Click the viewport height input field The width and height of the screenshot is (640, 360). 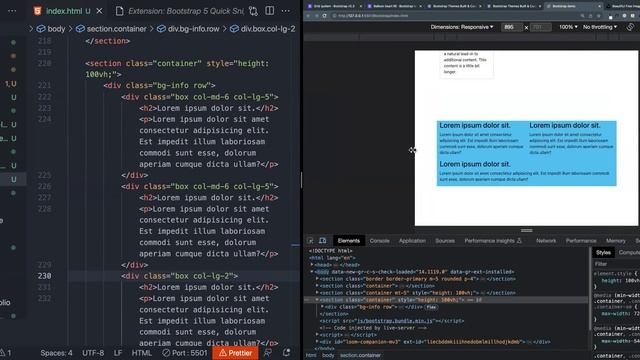pos(540,27)
